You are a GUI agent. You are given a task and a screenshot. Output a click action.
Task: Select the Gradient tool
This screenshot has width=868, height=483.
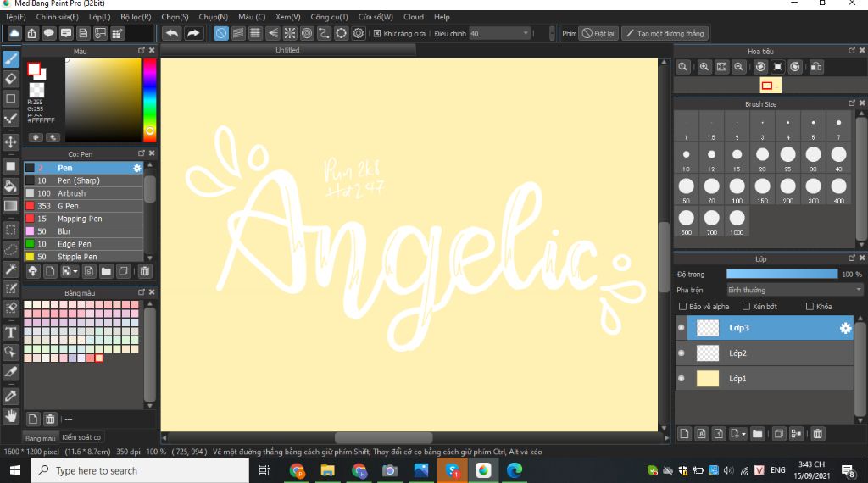10,206
